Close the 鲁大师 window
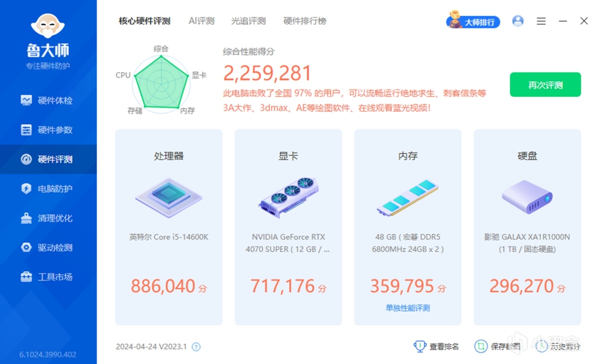 pyautogui.click(x=584, y=21)
